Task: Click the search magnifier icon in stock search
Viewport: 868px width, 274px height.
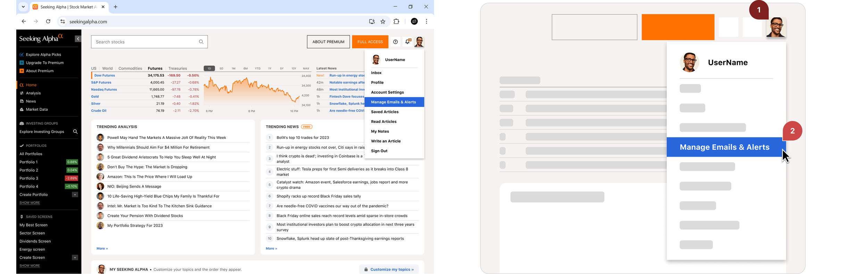Action: 201,42
